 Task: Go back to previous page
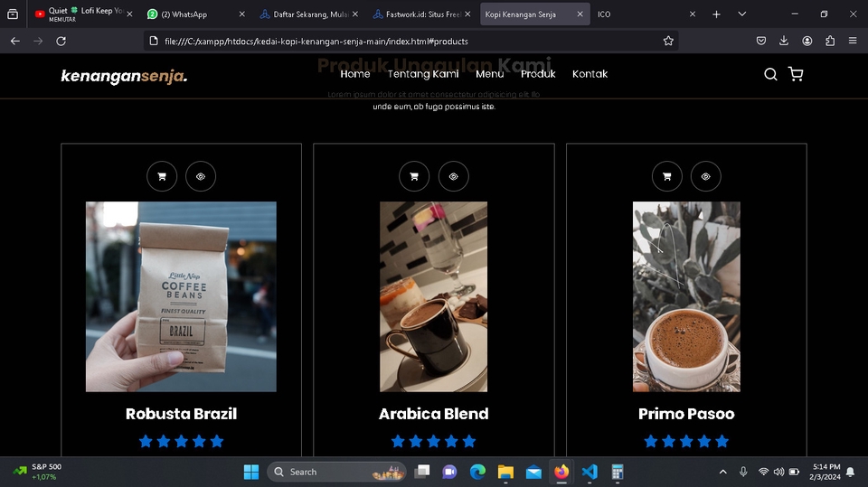coord(15,41)
